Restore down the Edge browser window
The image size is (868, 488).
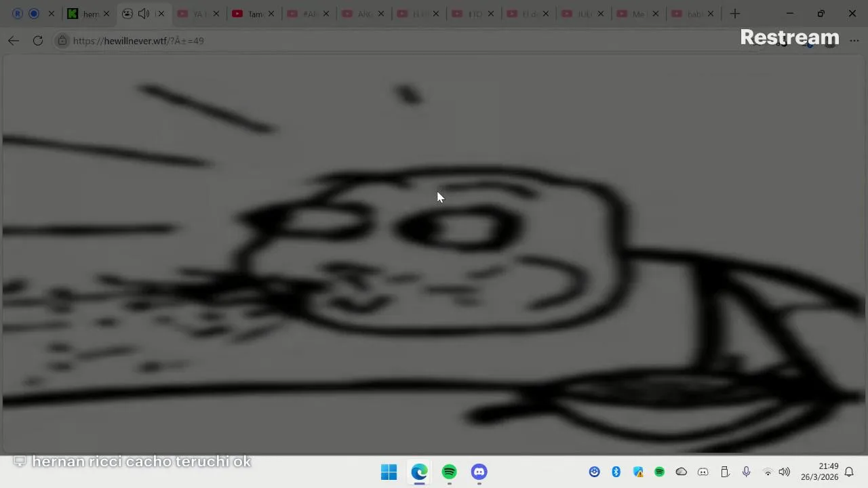[821, 14]
